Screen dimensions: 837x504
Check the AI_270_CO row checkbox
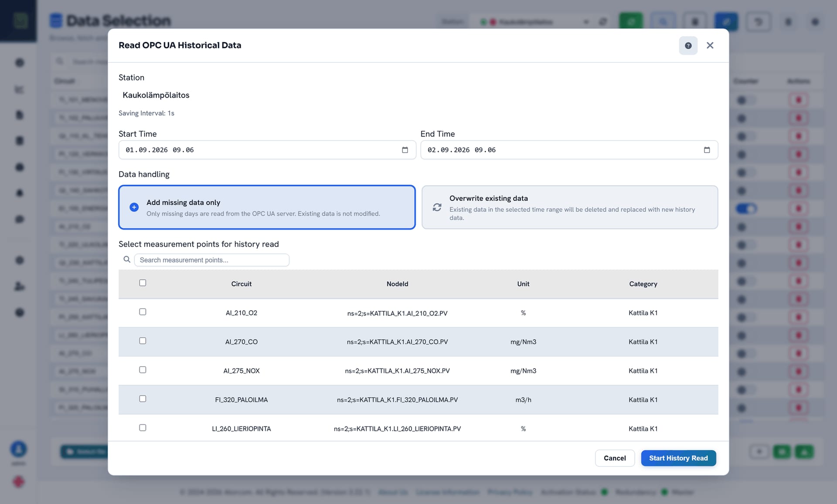click(x=143, y=341)
